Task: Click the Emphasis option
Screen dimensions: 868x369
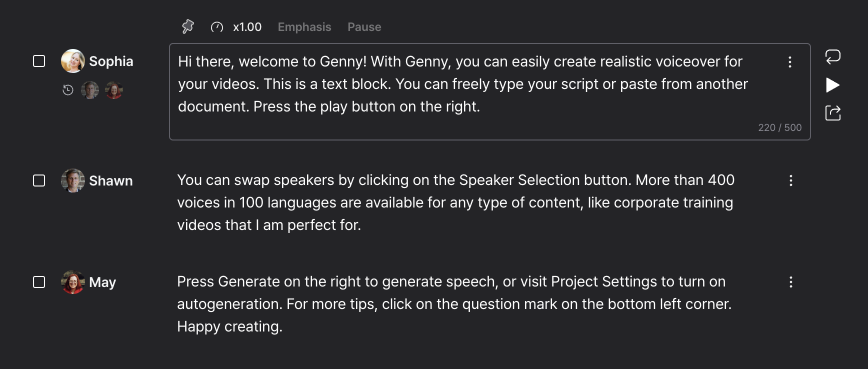Action: point(304,27)
